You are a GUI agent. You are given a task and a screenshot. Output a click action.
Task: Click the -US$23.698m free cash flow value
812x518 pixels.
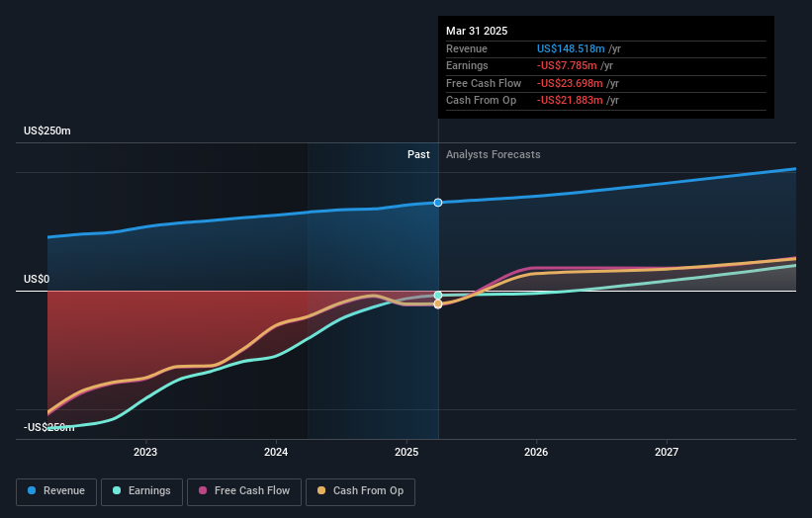tap(570, 83)
